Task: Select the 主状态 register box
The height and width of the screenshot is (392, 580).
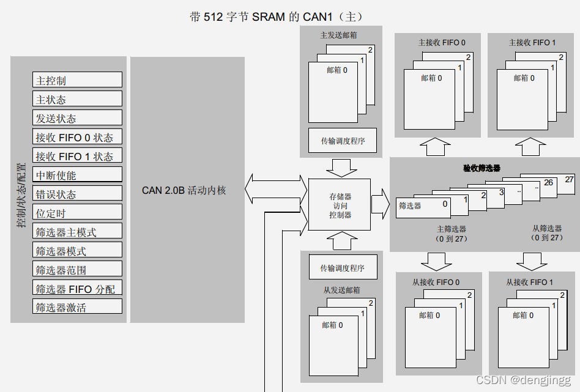Action: 77,98
